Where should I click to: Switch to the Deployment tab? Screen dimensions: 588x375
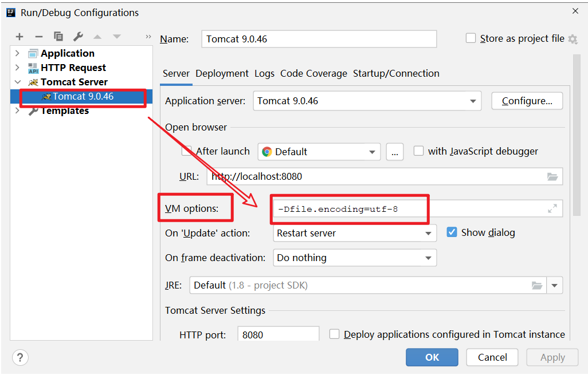pyautogui.click(x=222, y=73)
